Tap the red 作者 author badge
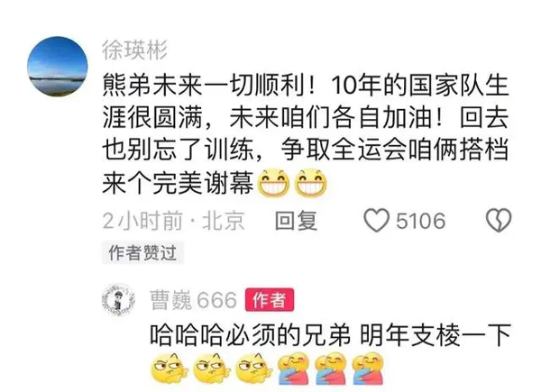Viewport: 541px width, 392px height. pyautogui.click(x=270, y=299)
